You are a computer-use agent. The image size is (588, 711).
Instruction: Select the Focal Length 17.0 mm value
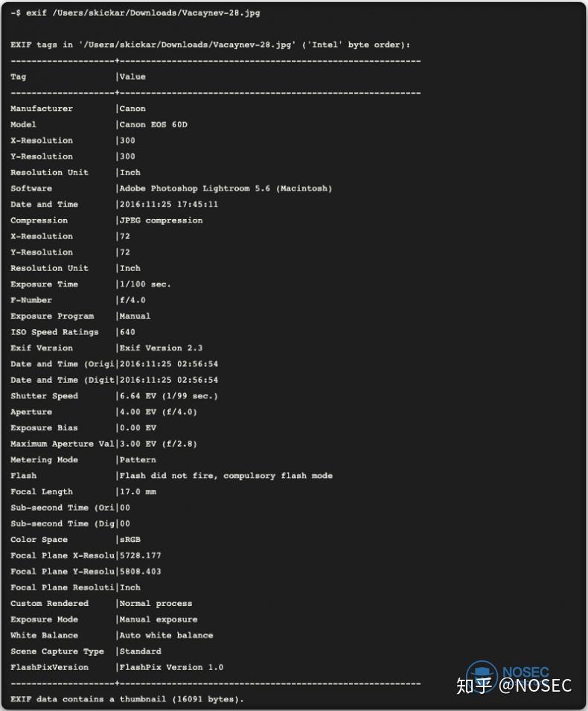[138, 491]
